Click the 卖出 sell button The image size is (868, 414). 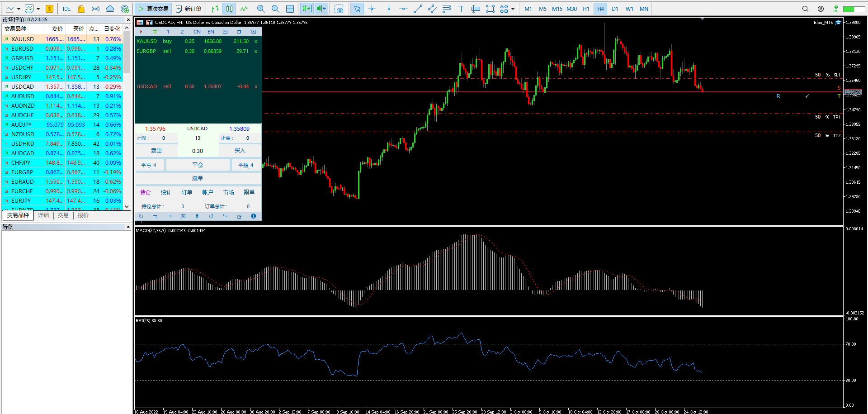156,151
